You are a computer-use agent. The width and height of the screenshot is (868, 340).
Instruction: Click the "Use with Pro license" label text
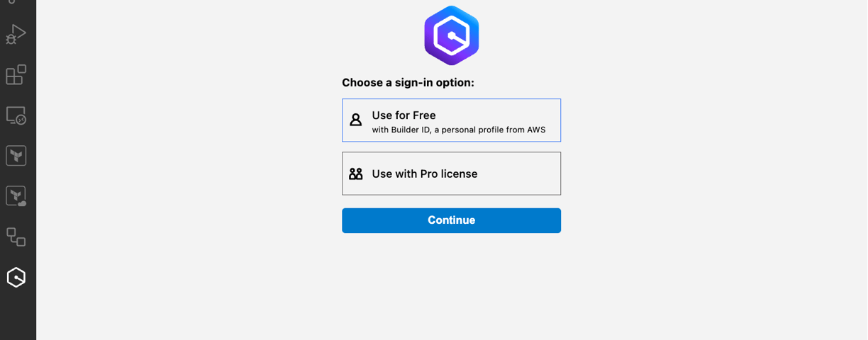[x=424, y=174]
